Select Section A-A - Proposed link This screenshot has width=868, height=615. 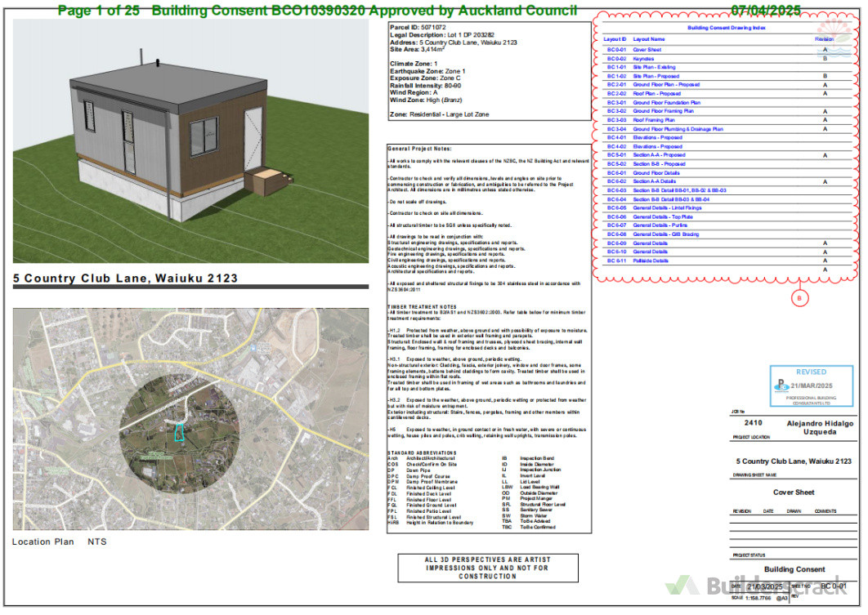pos(659,155)
